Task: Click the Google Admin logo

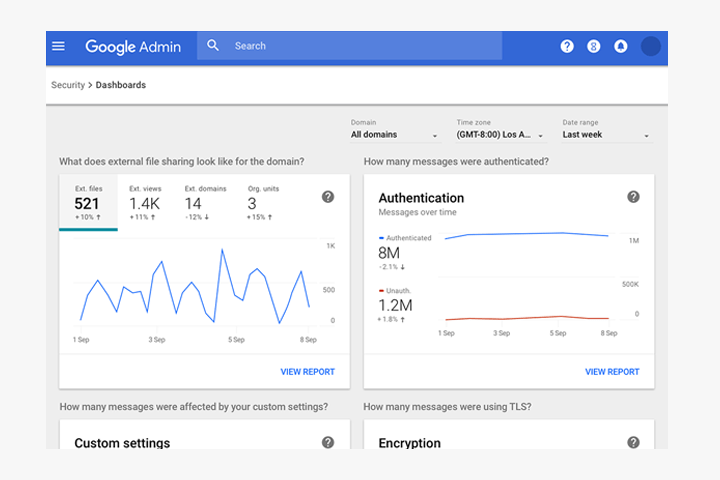Action: [x=133, y=46]
